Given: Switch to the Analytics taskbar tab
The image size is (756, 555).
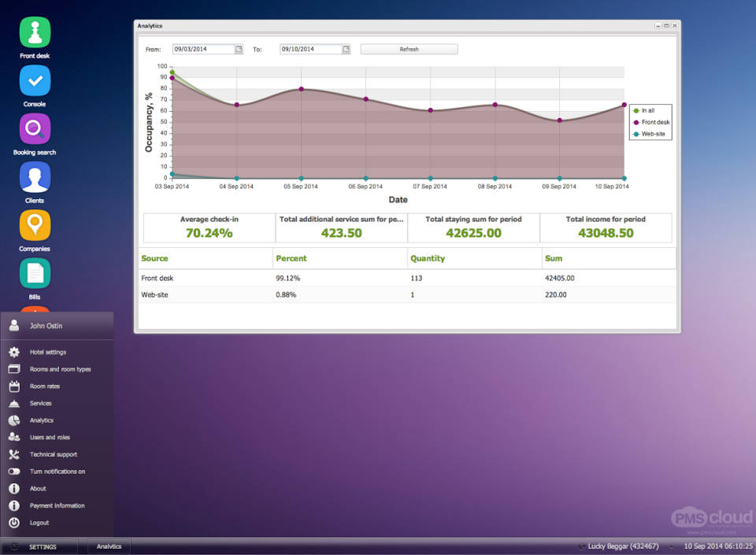Looking at the screenshot, I should pyautogui.click(x=109, y=546).
